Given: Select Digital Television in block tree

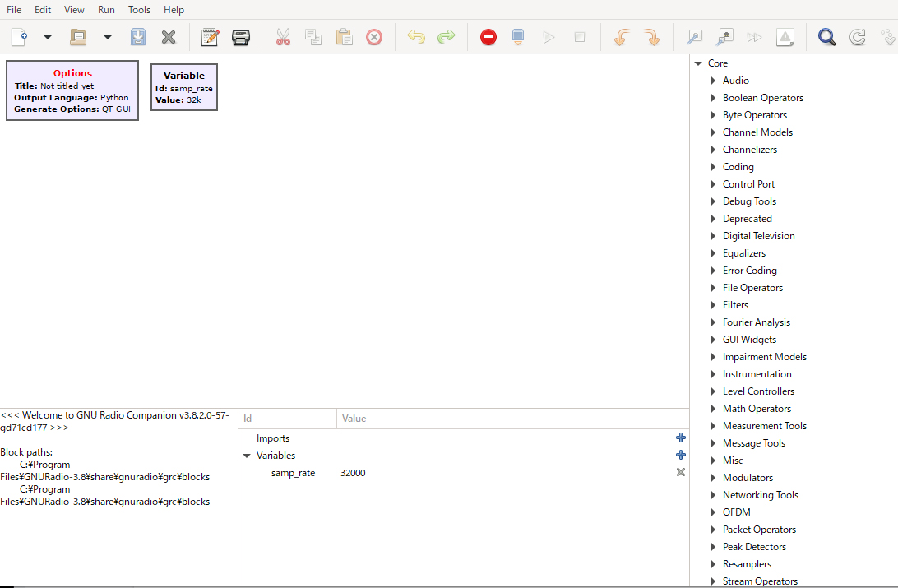Looking at the screenshot, I should (x=758, y=236).
